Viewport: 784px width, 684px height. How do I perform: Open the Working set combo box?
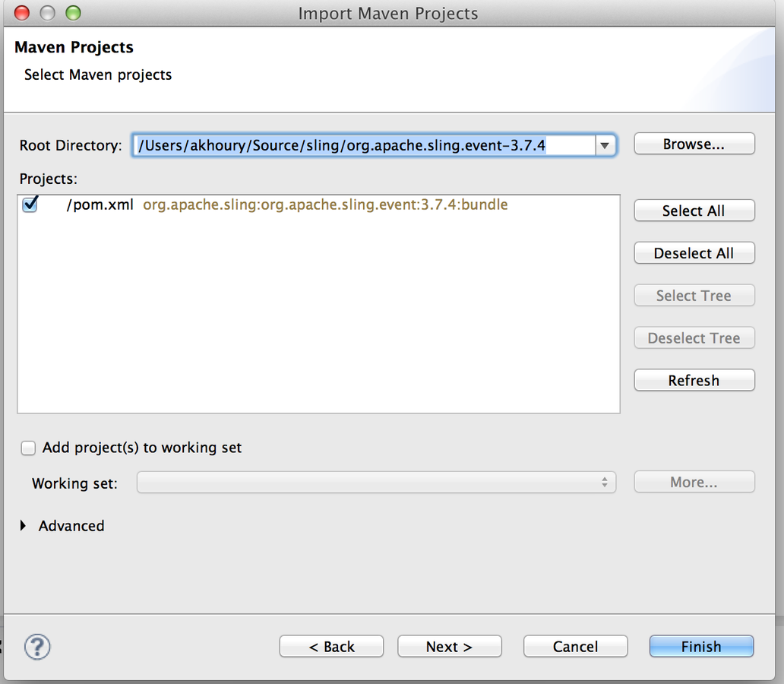pyautogui.click(x=376, y=483)
